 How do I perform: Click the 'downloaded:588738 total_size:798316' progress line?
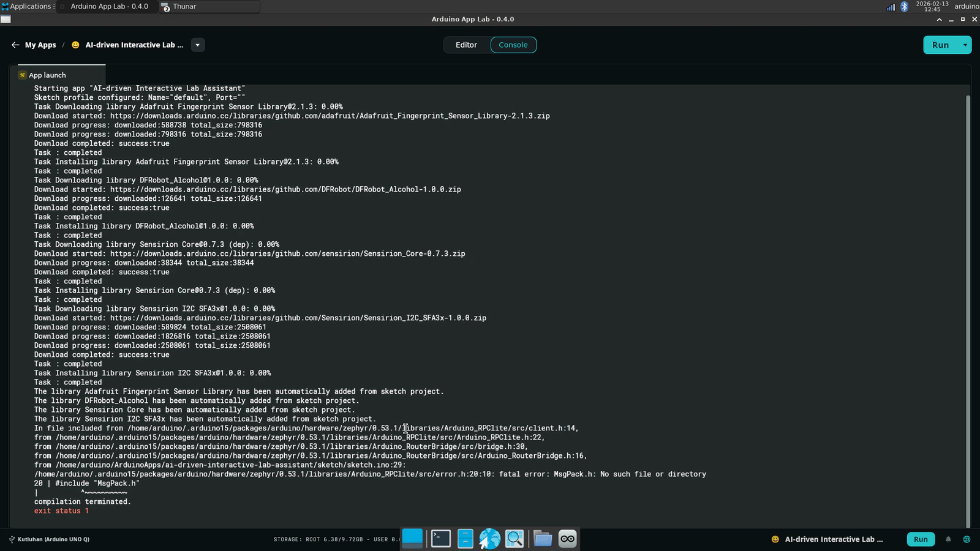coord(148,125)
